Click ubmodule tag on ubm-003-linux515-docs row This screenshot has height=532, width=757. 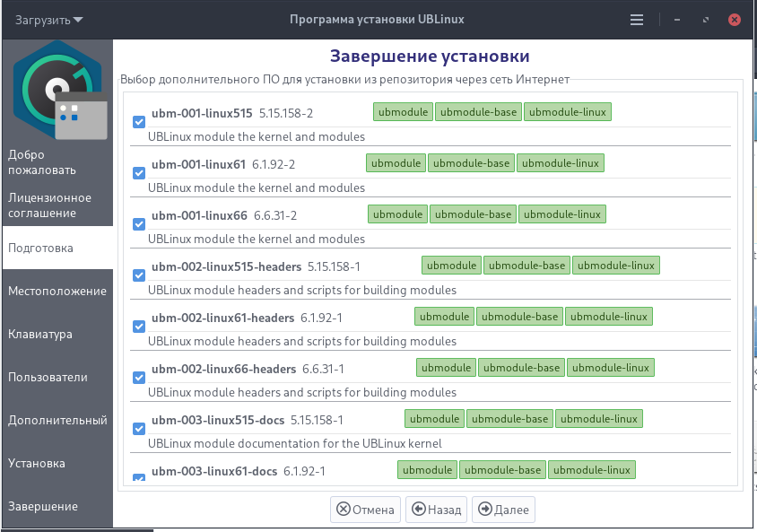[434, 419]
